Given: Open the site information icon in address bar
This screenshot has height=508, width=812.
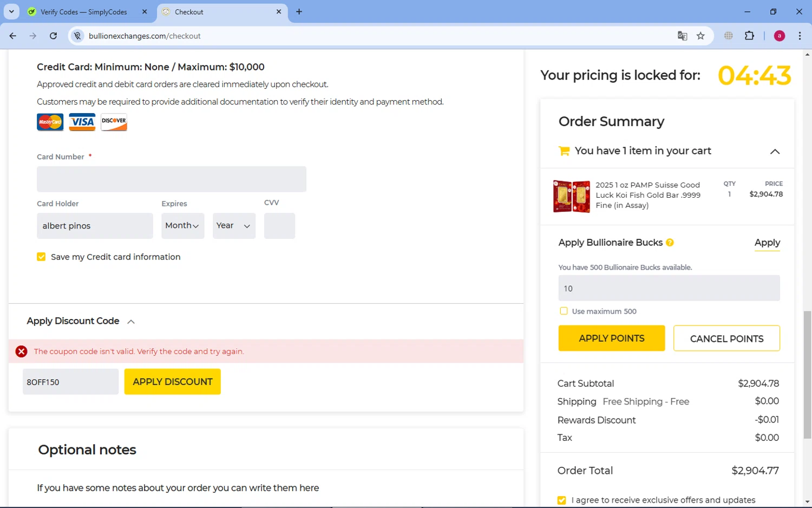Looking at the screenshot, I should pos(77,36).
